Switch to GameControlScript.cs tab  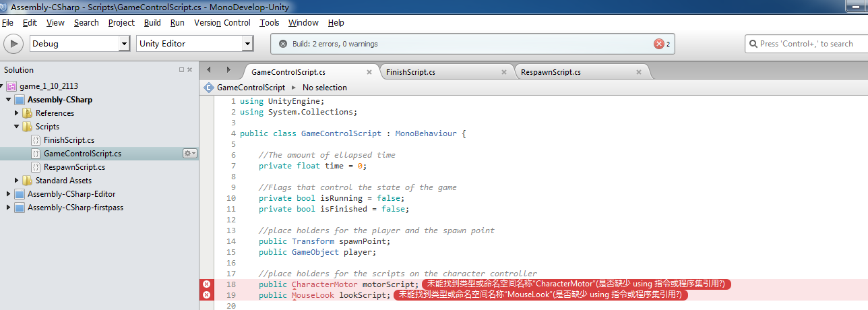pyautogui.click(x=288, y=72)
